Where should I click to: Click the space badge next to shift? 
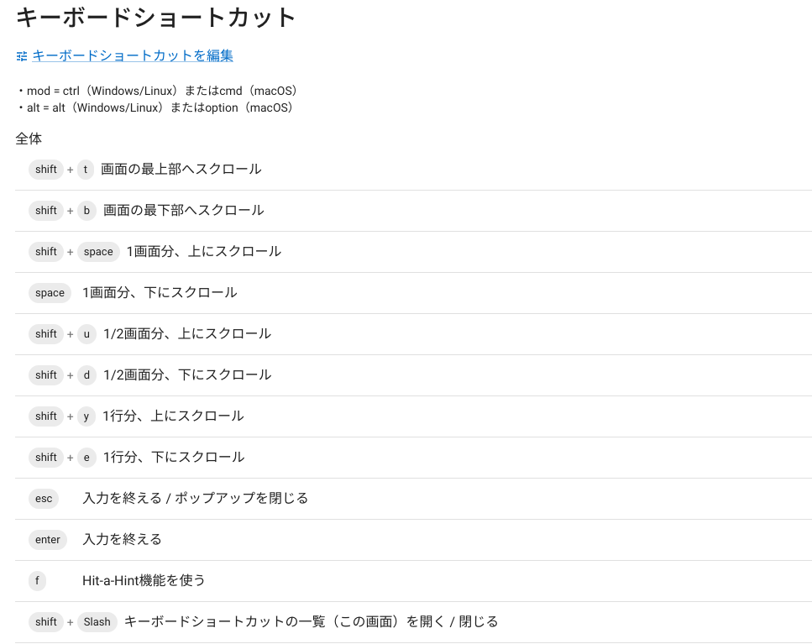(x=98, y=252)
